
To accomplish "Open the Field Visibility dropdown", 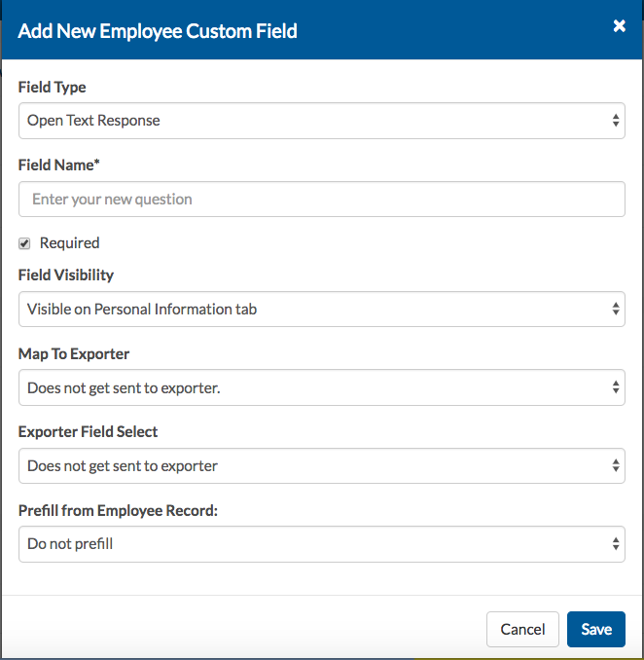I will pos(322,309).
